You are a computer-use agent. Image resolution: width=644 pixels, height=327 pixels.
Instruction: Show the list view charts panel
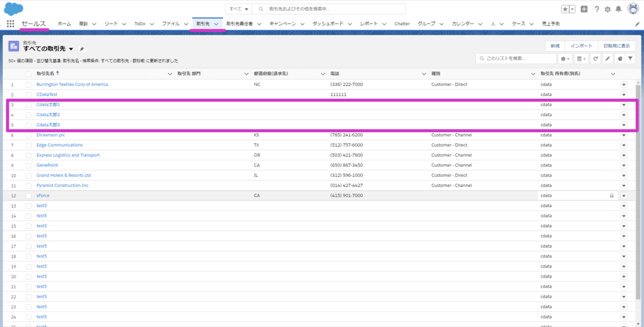pos(620,59)
